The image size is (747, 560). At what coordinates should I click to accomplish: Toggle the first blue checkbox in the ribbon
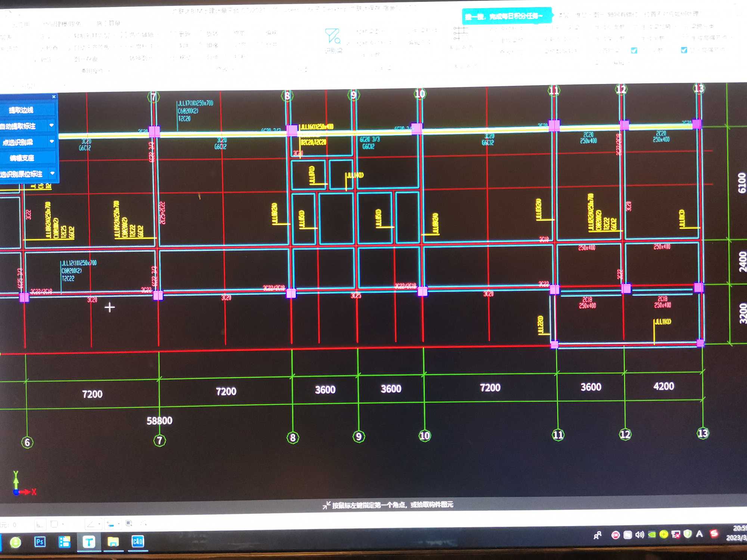click(634, 50)
